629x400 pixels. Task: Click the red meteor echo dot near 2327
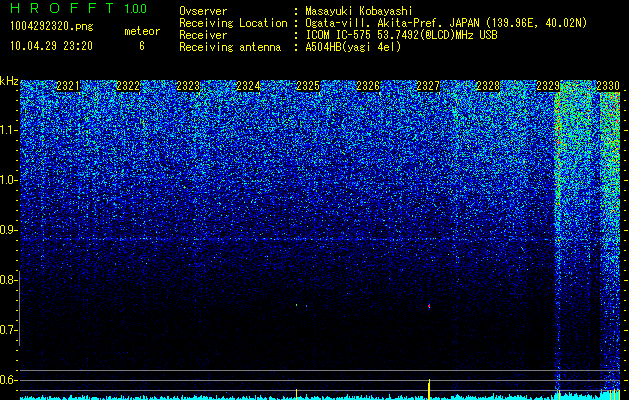pos(429,306)
